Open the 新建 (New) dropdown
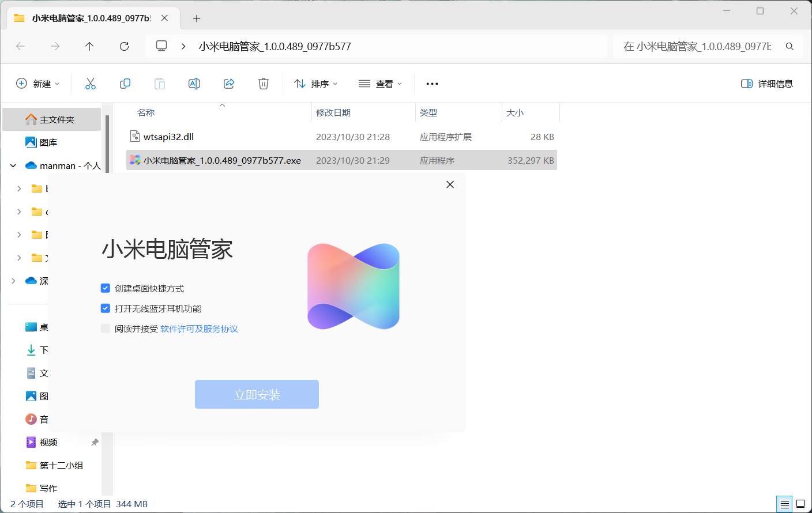This screenshot has height=513, width=812. coord(38,84)
